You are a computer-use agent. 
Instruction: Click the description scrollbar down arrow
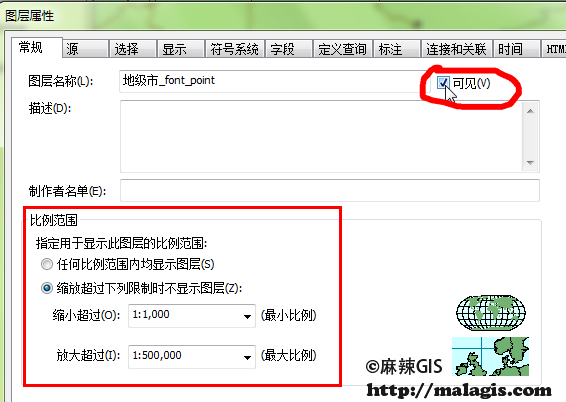530,163
